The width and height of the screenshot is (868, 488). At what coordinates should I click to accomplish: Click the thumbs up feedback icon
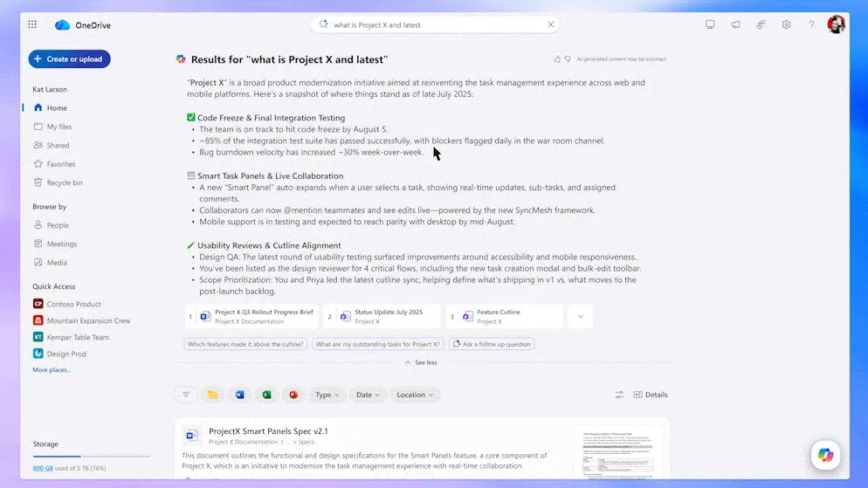(x=557, y=59)
